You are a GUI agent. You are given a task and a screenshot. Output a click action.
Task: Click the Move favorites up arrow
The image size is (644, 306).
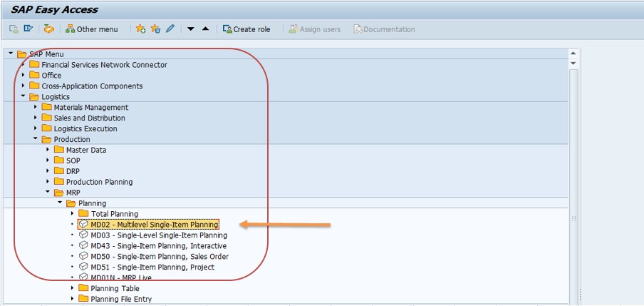tap(206, 29)
